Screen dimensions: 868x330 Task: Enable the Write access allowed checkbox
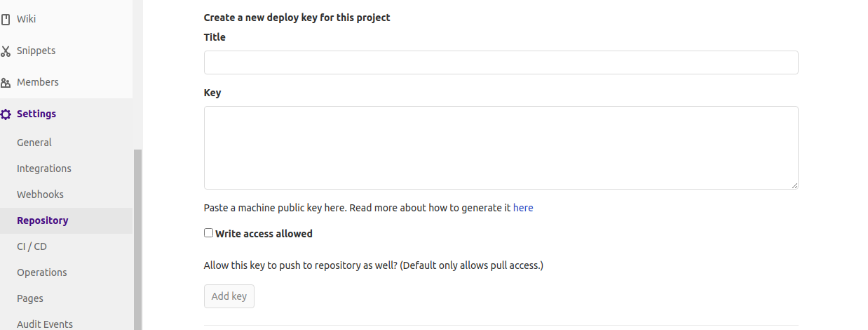(208, 233)
